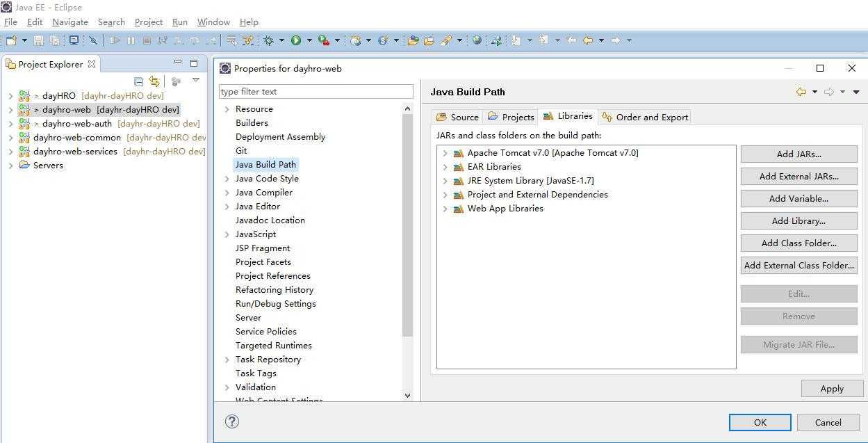868x443 pixels.
Task: Expand Project and External Dependencies
Action: (445, 195)
